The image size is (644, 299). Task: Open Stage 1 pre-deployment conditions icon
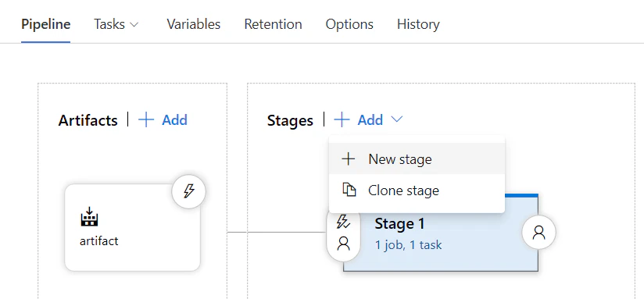coord(343,233)
